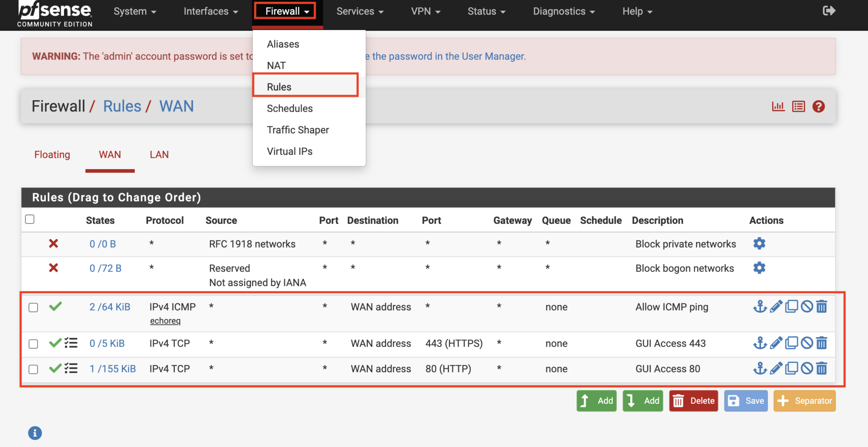Open the echoreq states link

click(165, 321)
